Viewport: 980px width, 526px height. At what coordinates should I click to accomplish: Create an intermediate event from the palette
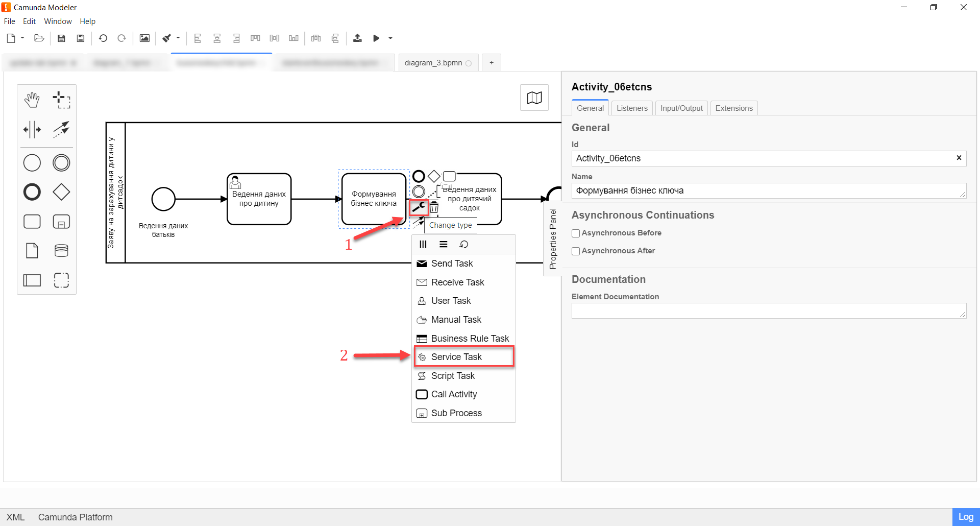(x=61, y=163)
